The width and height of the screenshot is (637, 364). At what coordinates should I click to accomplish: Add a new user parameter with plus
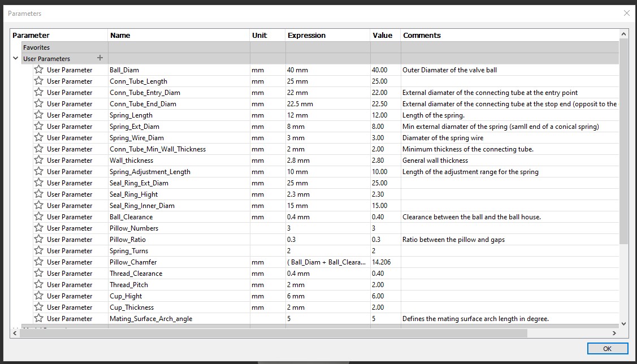100,58
